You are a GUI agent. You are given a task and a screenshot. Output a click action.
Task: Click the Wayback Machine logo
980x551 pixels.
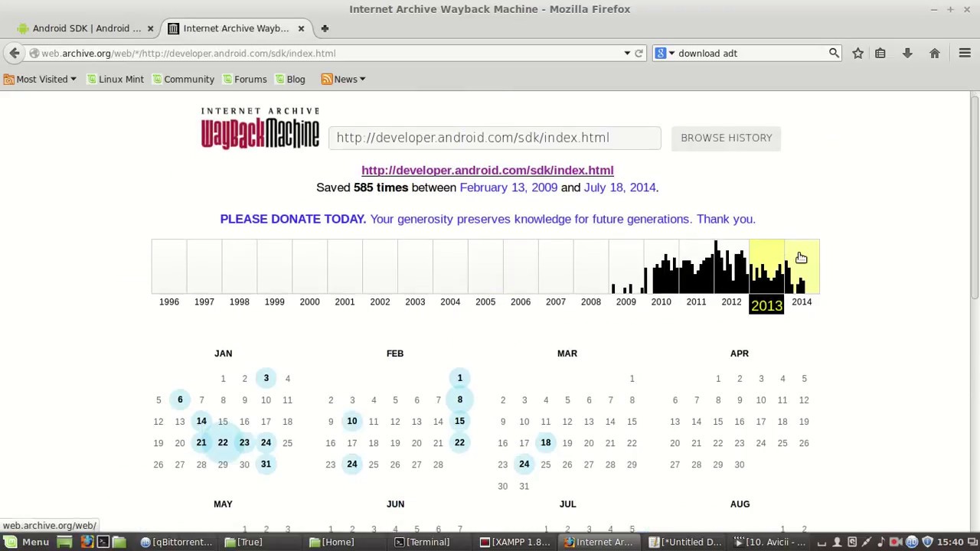coord(260,128)
